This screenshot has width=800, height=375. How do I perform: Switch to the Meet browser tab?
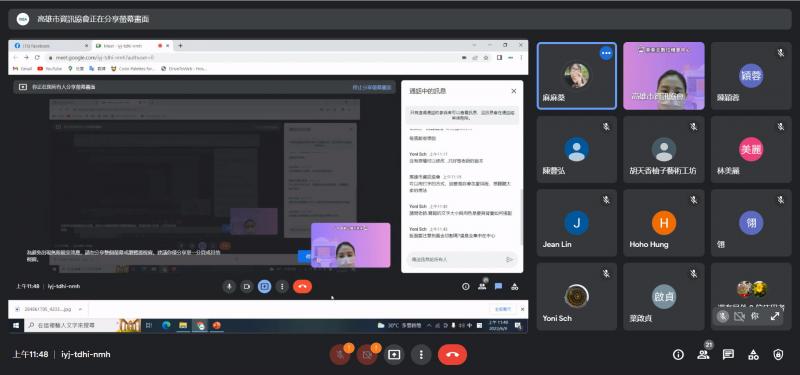132,45
